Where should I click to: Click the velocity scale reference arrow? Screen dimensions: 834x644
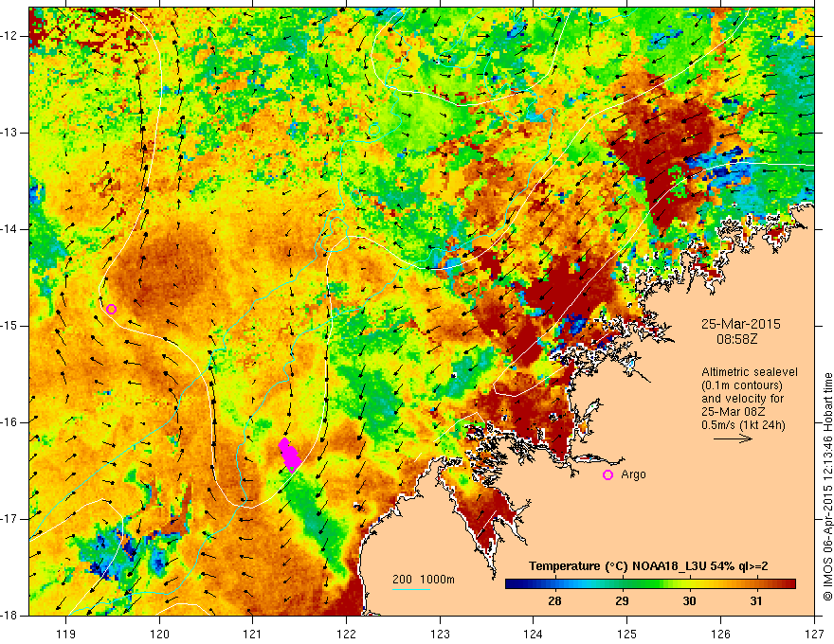pyautogui.click(x=733, y=438)
